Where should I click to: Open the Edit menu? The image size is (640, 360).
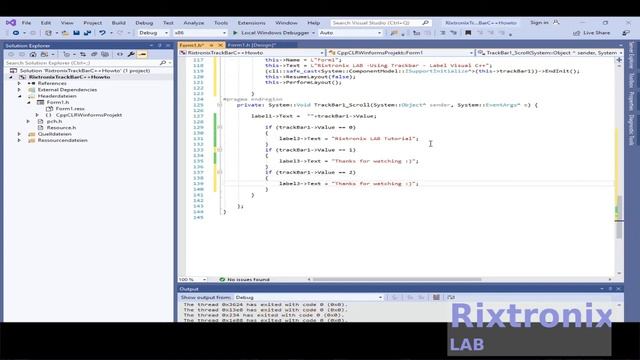point(46,23)
